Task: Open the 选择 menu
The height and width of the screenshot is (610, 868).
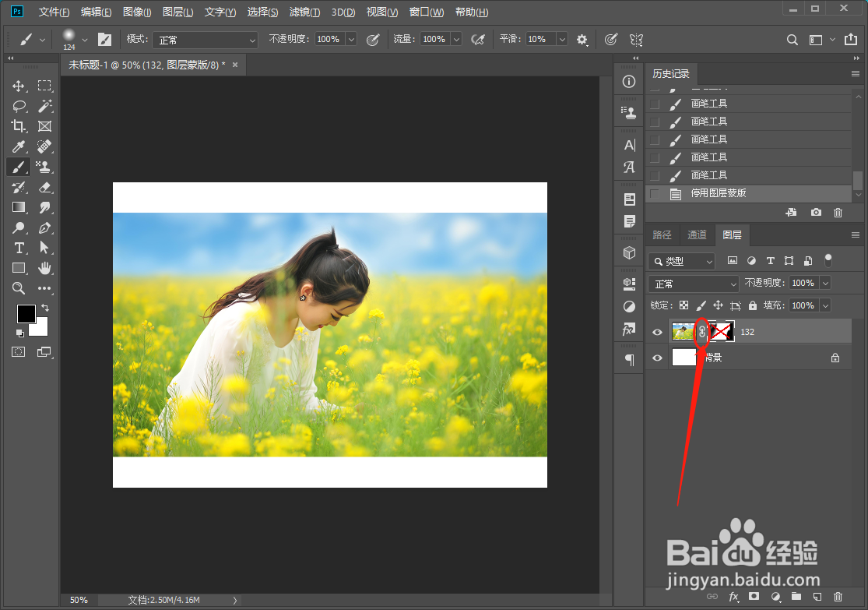Action: tap(262, 12)
